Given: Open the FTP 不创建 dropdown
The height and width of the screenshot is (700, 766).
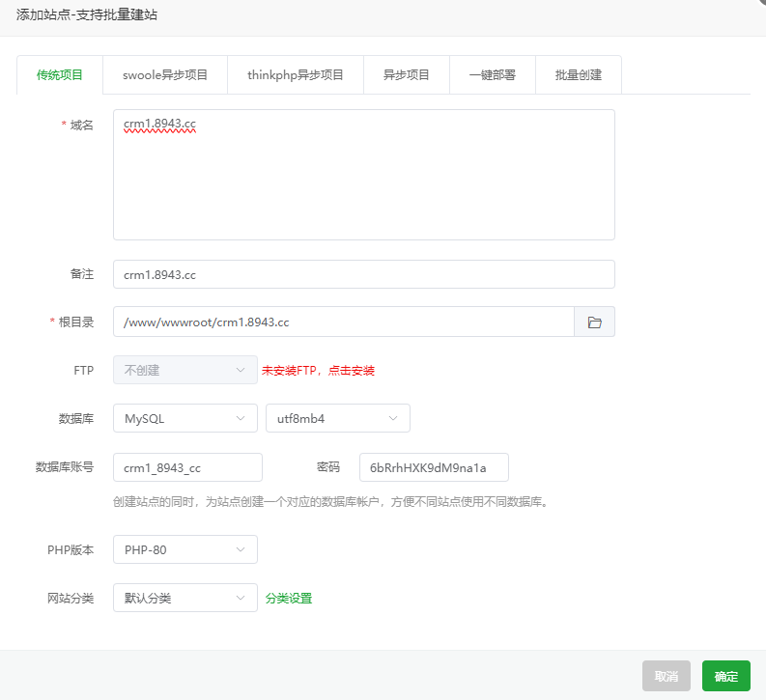Looking at the screenshot, I should click(185, 370).
